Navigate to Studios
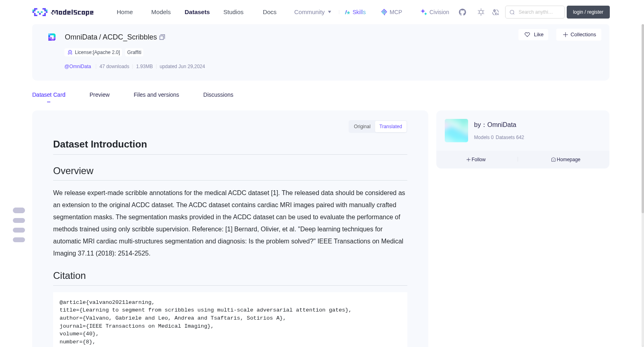The image size is (644, 347). 233,12
